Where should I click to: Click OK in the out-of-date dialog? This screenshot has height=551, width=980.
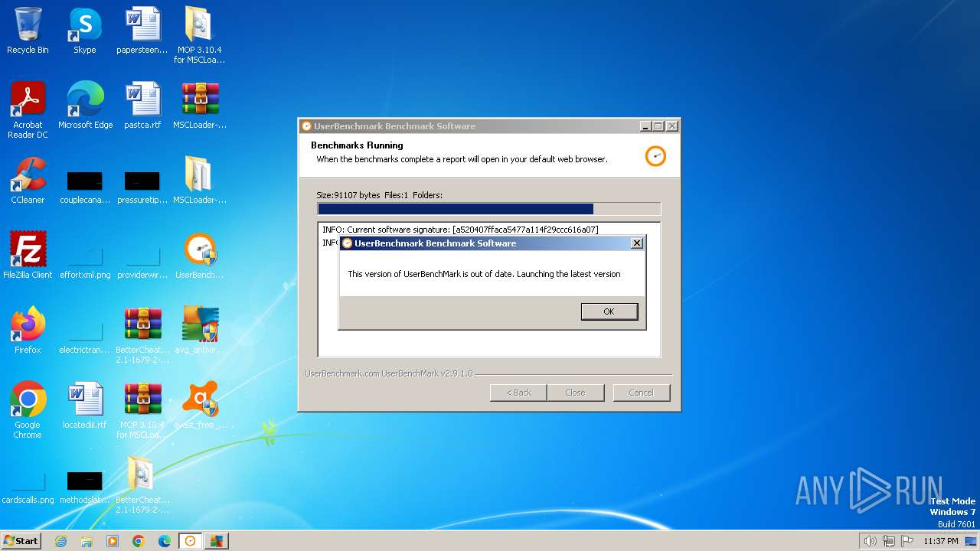[x=609, y=311]
